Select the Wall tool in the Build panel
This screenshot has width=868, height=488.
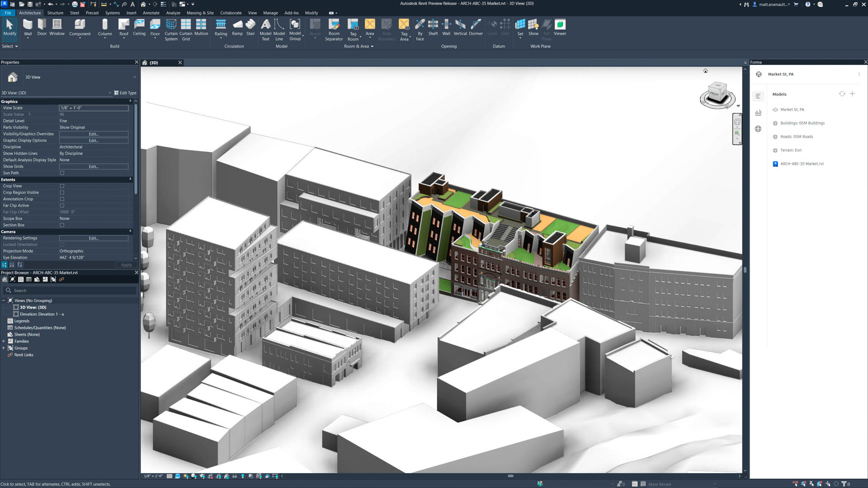coord(28,27)
